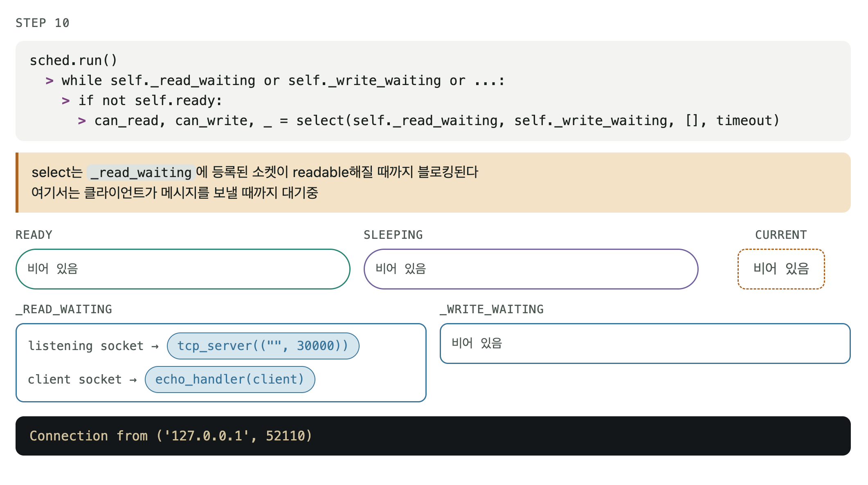Click the 'client socket' text
This screenshot has height=485, width=868.
point(75,379)
